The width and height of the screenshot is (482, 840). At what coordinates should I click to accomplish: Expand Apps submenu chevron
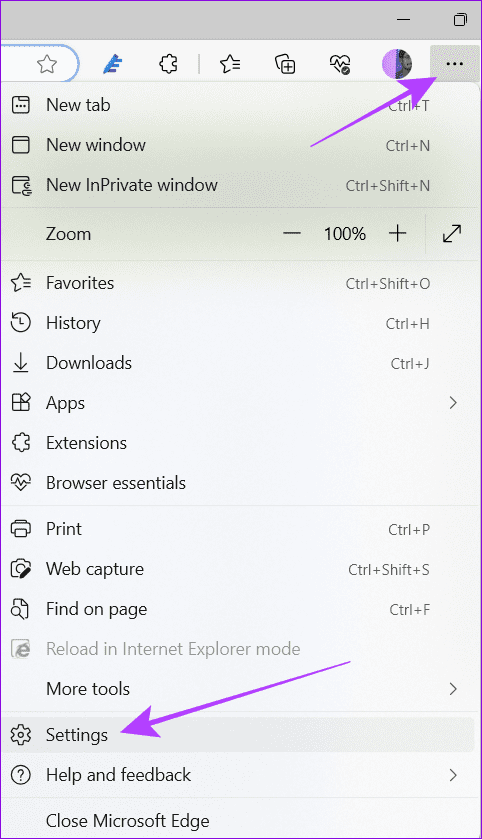tap(453, 403)
